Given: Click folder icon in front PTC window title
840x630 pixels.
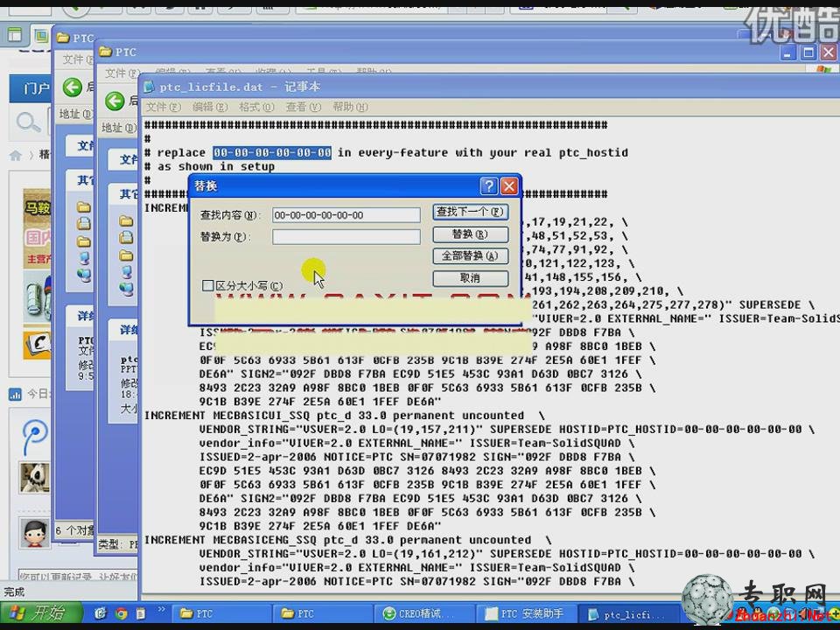Looking at the screenshot, I should click(105, 52).
